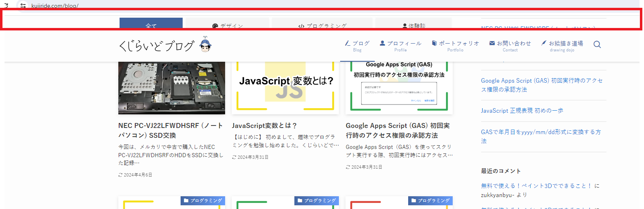Open the ポートフォリオ Portfolio menu item
Image resolution: width=644 pixels, height=209 pixels.
pos(455,46)
